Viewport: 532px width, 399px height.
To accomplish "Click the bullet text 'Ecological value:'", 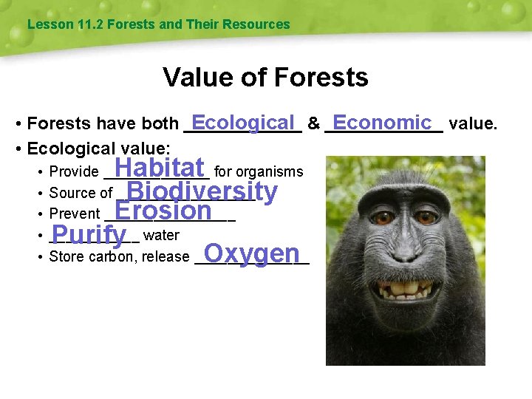I will click(x=99, y=149).
